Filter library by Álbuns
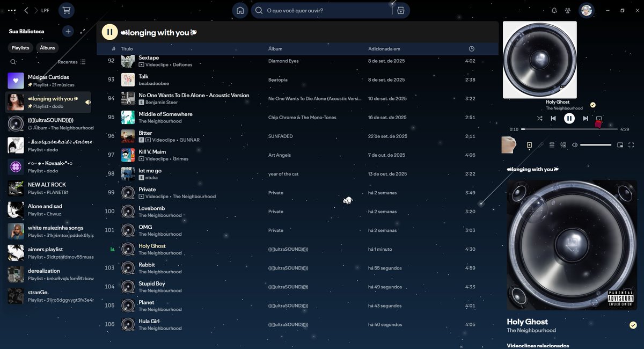Viewport: 644px width, 349px height. point(47,48)
